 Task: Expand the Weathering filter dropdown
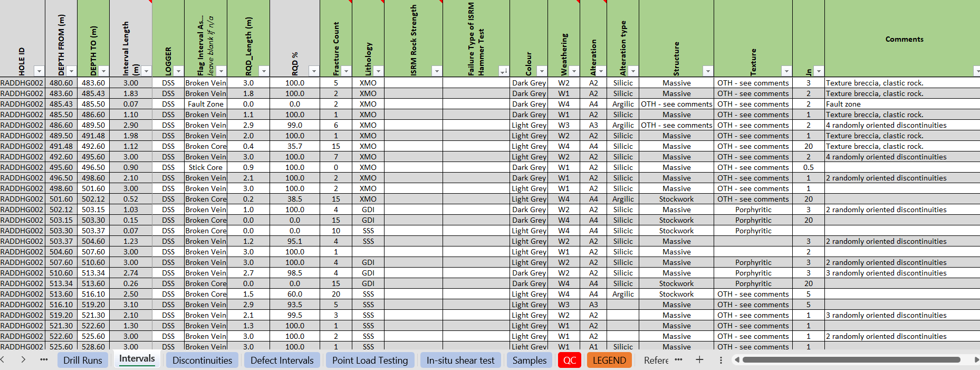pos(574,71)
